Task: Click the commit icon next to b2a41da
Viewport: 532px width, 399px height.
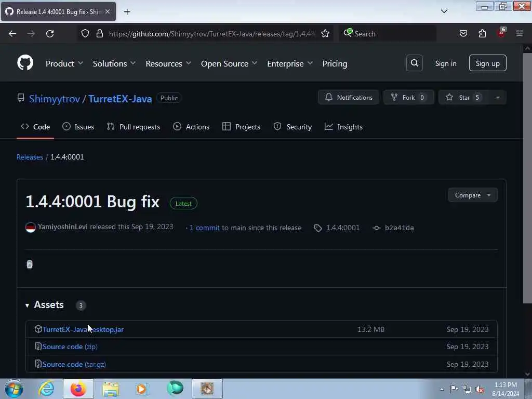Action: point(376,228)
